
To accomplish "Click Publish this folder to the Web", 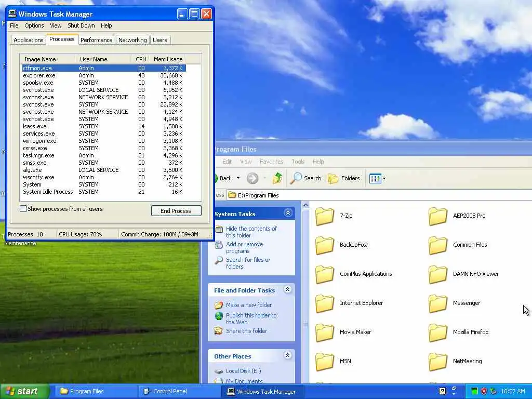I will click(251, 318).
